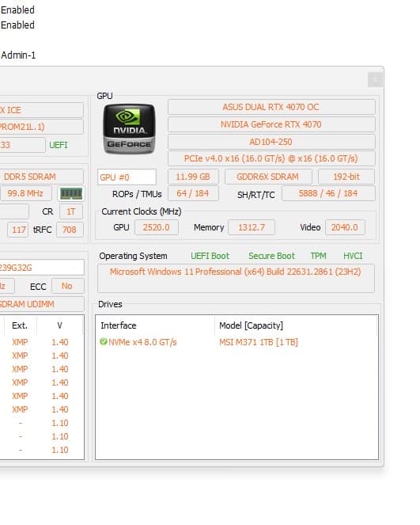Click the motherboard field ending in X ICE
Viewport: 420px width, 525px height.
click(42, 110)
